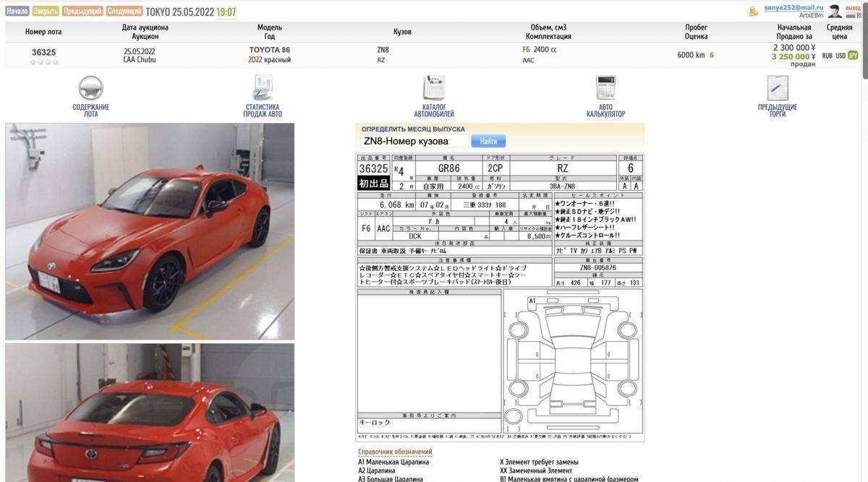Click the Начальная Продано за column header
The width and height of the screenshot is (868, 482).
(794, 32)
